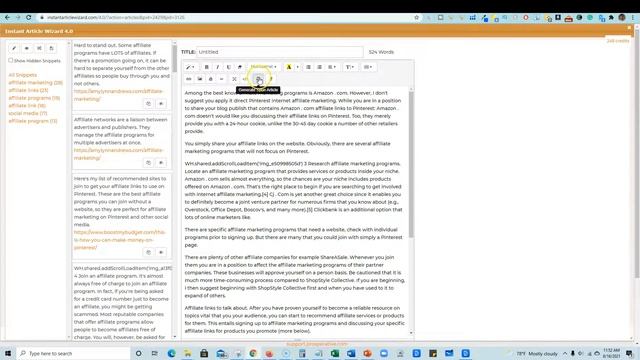Click the article Title input field
The width and height of the screenshot is (640, 360).
[280, 52]
